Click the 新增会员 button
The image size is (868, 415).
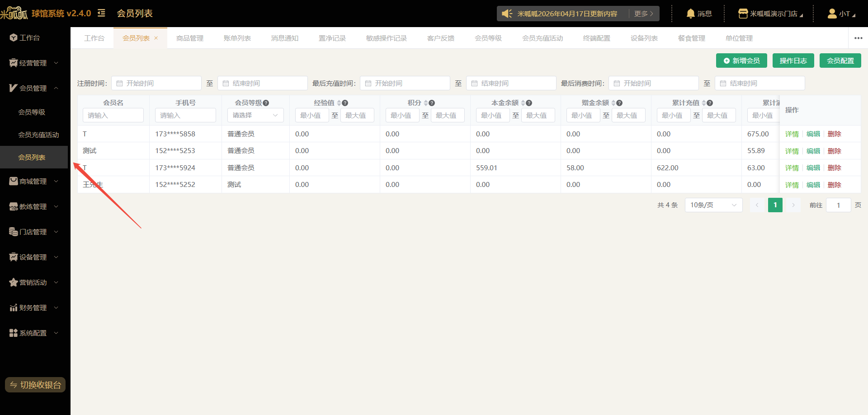click(x=741, y=61)
